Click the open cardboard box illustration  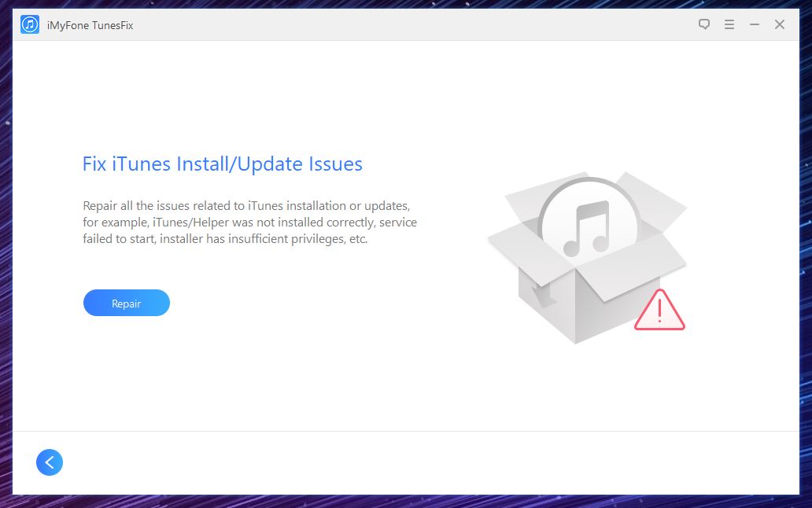click(x=587, y=257)
